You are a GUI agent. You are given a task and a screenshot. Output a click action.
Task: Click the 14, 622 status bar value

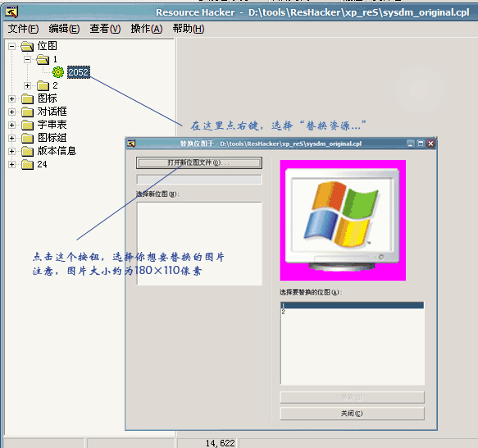coord(221,443)
